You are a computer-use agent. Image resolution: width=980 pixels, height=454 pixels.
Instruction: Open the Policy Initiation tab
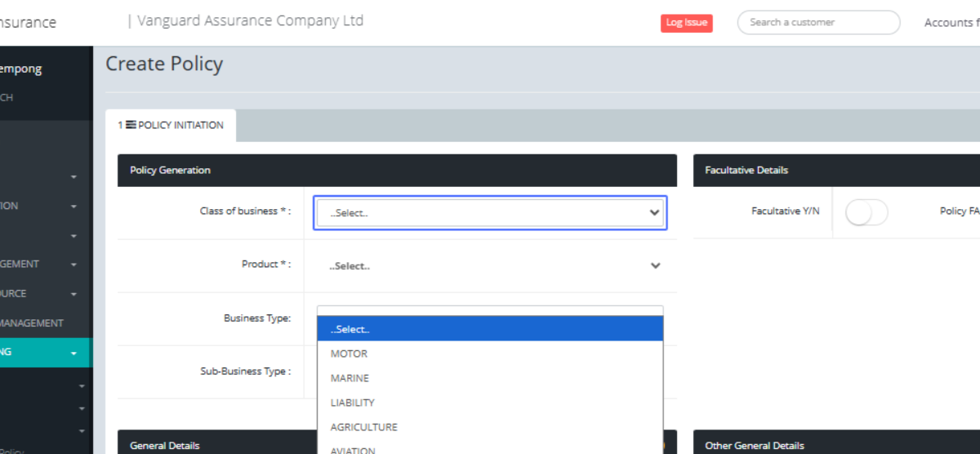[171, 126]
